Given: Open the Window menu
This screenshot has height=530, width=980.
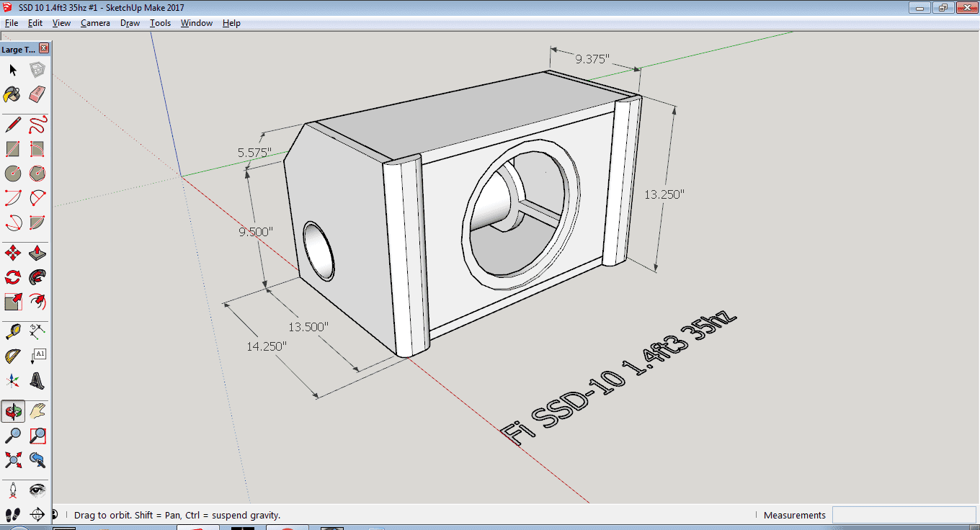Looking at the screenshot, I should coord(197,23).
